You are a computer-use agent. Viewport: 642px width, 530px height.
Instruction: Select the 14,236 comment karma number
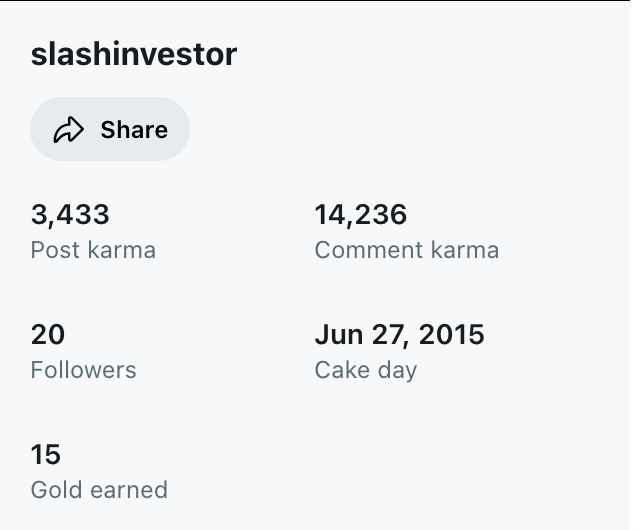pyautogui.click(x=361, y=214)
